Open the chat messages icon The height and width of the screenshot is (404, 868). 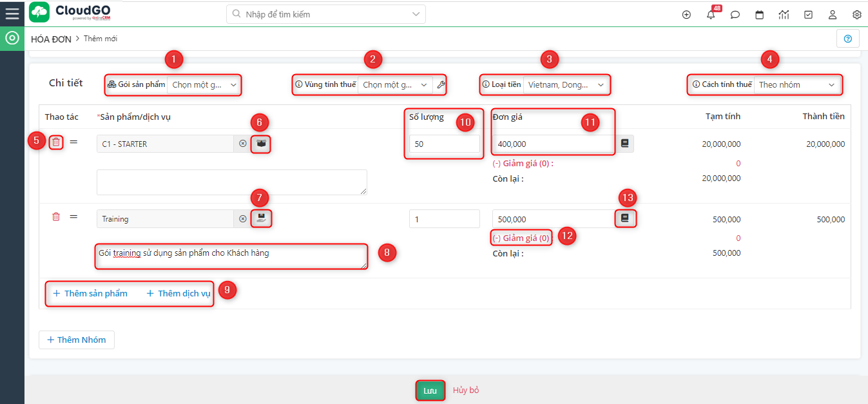[735, 15]
